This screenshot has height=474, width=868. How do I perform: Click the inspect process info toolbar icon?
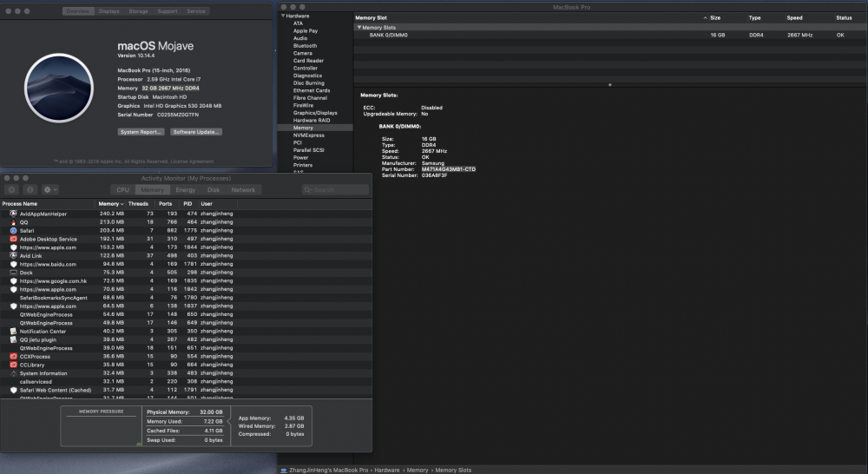pyautogui.click(x=30, y=189)
